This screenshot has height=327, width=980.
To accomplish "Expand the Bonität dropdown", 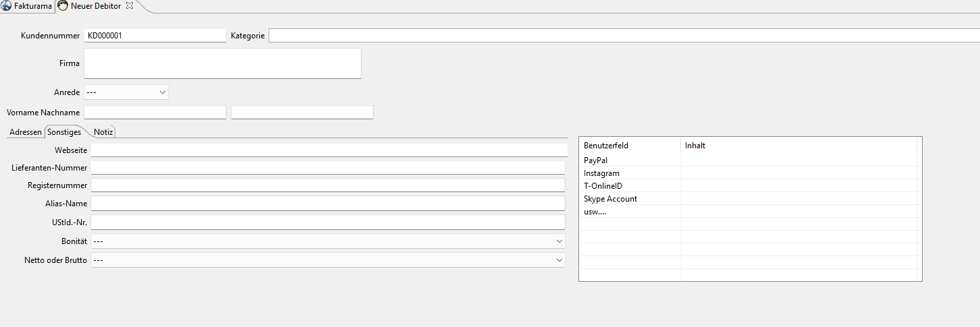I will point(328,241).
